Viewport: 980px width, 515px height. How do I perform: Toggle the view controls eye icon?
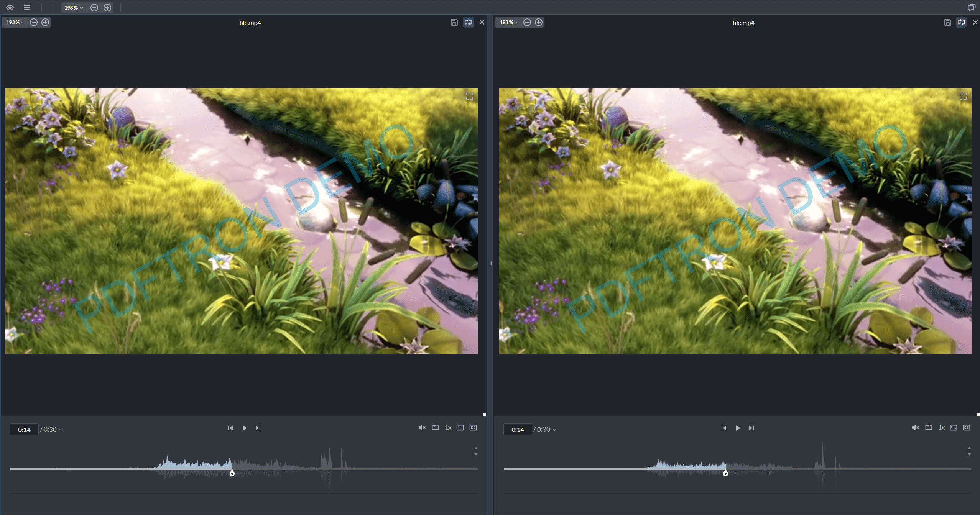pos(10,8)
